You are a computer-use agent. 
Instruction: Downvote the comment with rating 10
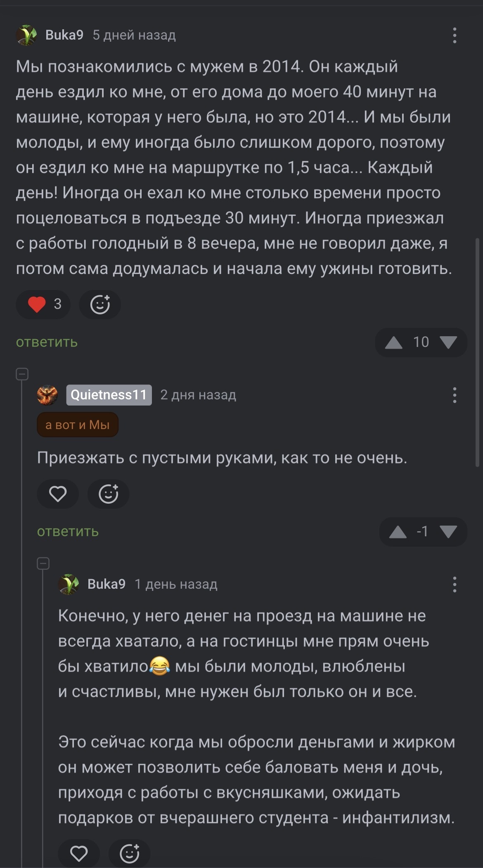pyautogui.click(x=448, y=342)
